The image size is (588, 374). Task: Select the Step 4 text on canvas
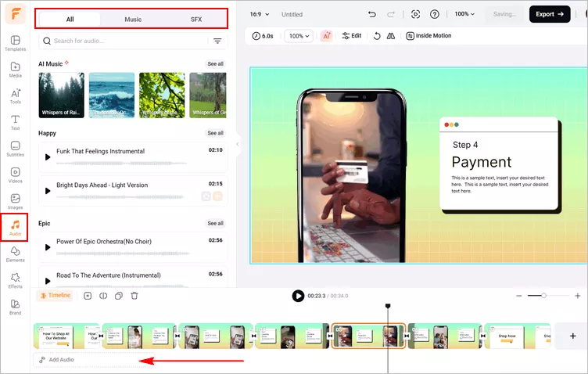click(465, 145)
